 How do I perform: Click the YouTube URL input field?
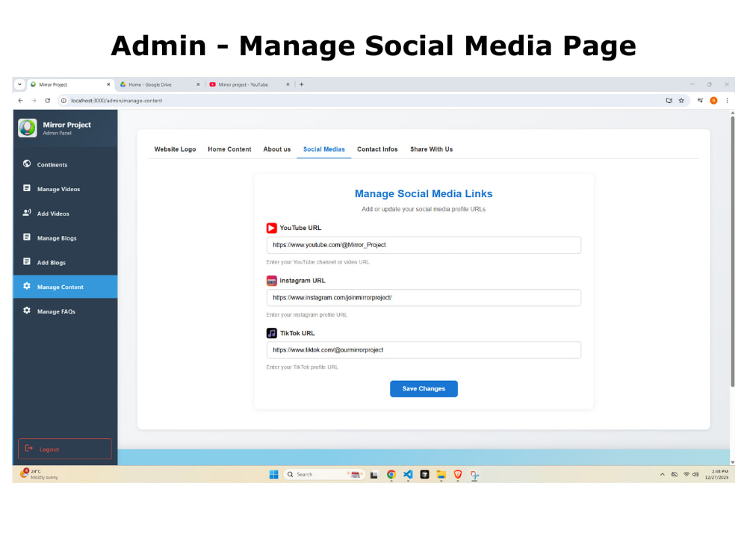[x=424, y=245]
